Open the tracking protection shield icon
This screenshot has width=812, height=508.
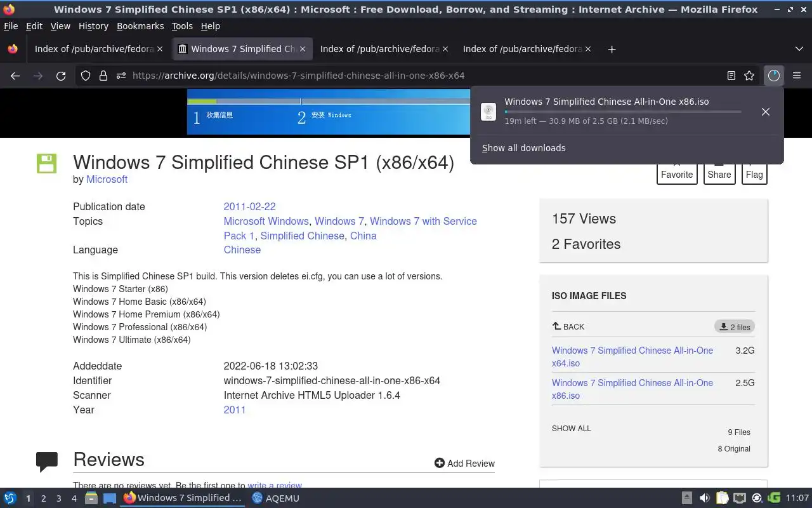pyautogui.click(x=86, y=76)
